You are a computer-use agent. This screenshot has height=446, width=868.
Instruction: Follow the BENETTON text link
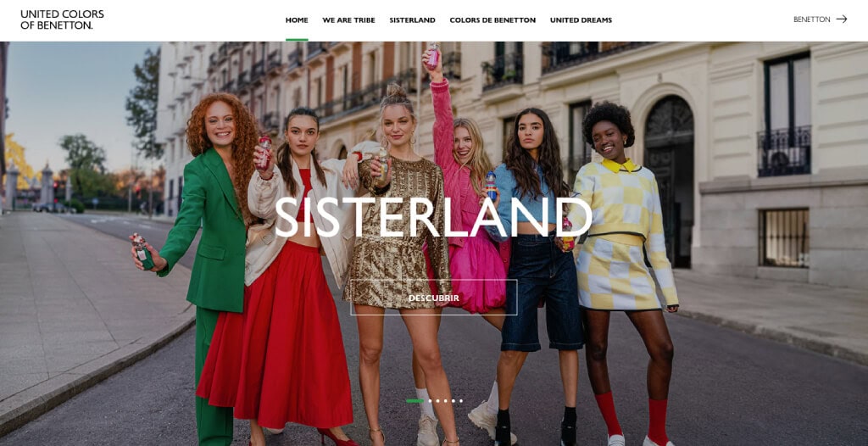(811, 20)
